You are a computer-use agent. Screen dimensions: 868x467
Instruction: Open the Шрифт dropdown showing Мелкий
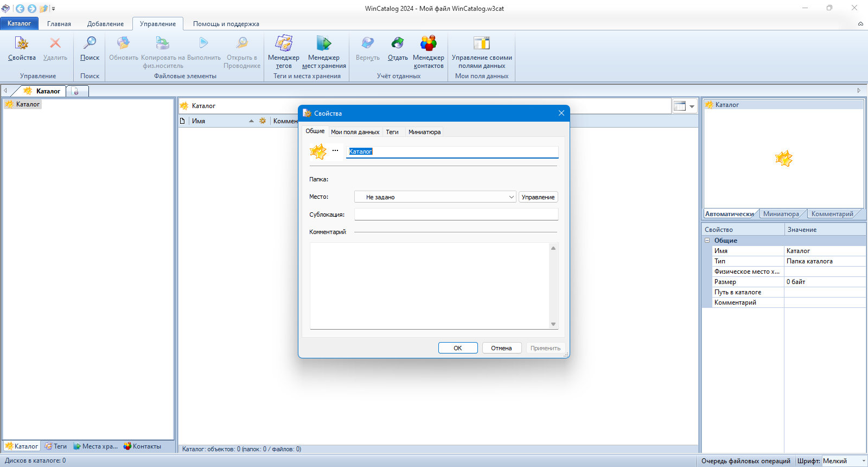tap(844, 461)
